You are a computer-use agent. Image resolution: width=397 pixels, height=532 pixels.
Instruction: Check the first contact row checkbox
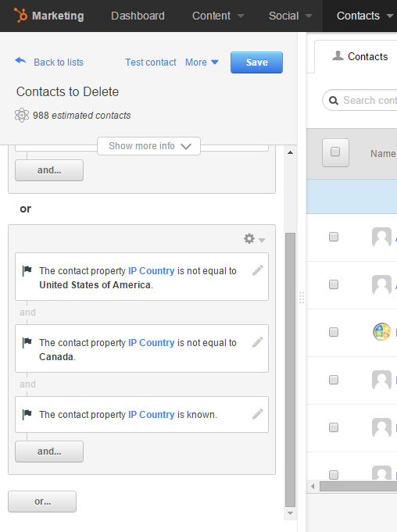click(334, 237)
